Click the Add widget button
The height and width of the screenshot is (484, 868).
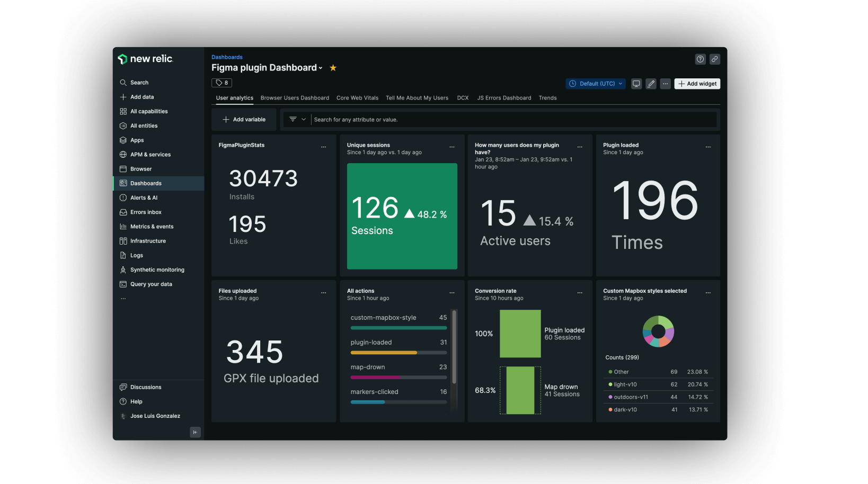click(x=697, y=84)
